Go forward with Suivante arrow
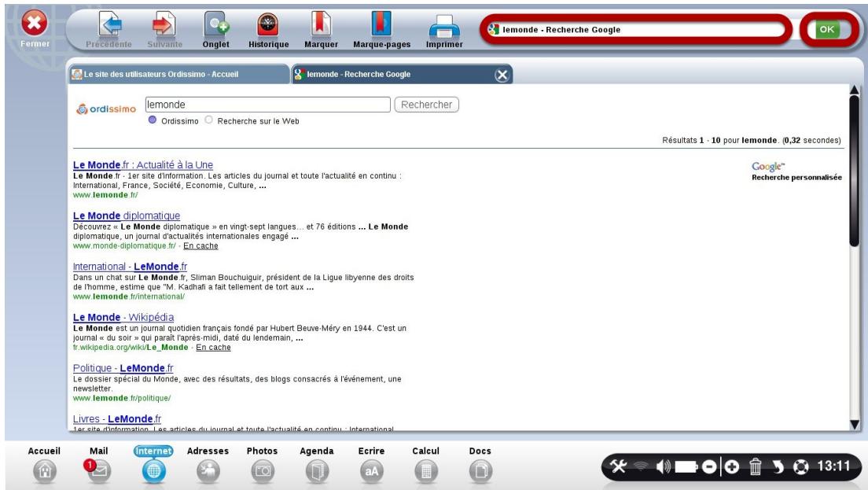The width and height of the screenshot is (868, 490). 164,25
